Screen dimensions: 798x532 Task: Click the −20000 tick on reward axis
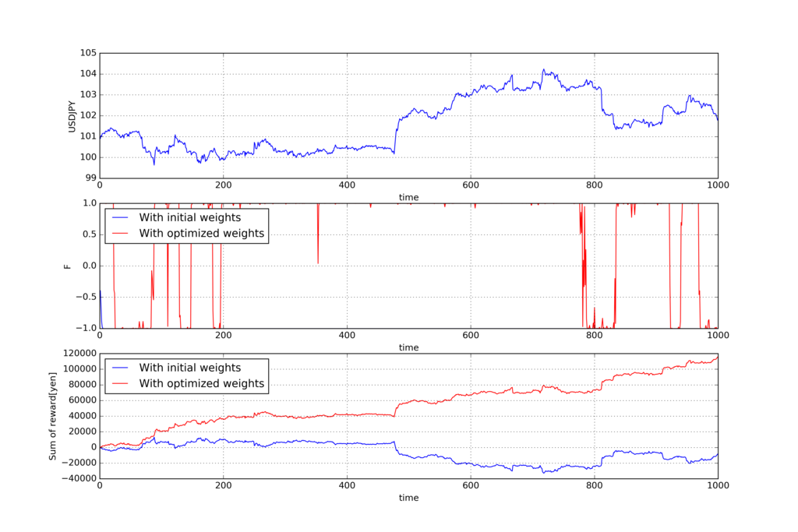pos(79,463)
